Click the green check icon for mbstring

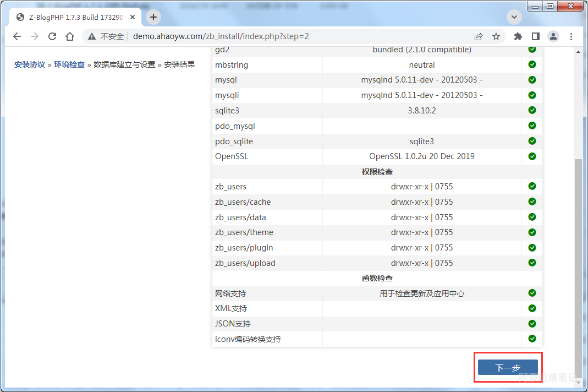click(532, 64)
